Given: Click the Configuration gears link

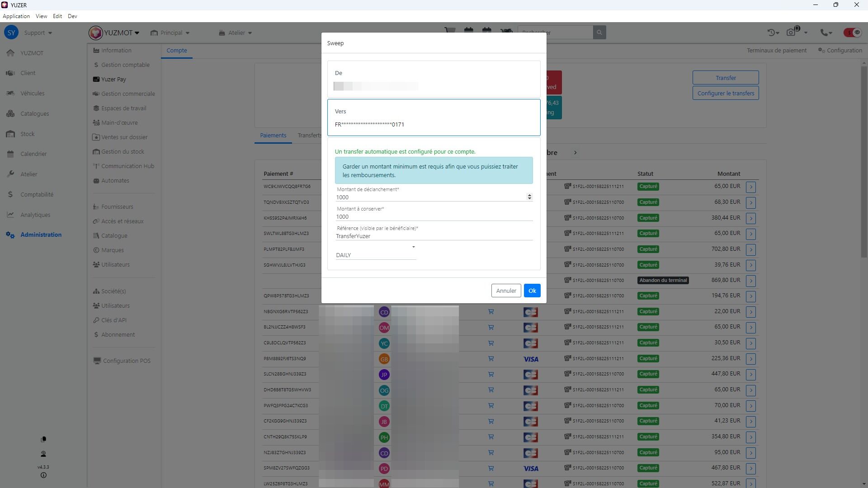Looking at the screenshot, I should [840, 51].
